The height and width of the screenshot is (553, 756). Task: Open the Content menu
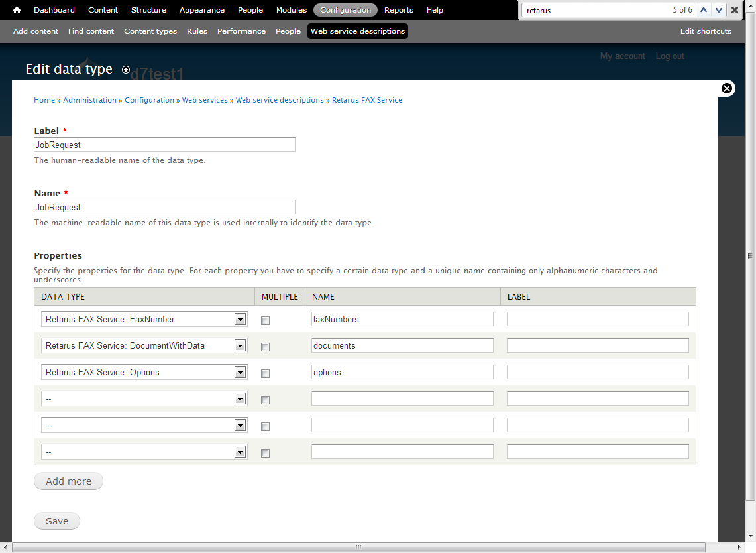[x=103, y=10]
